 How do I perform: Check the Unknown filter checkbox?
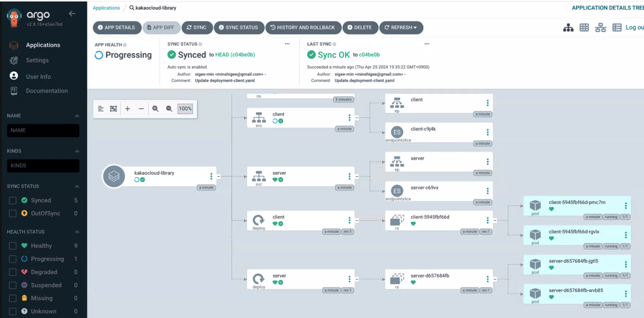click(13, 311)
